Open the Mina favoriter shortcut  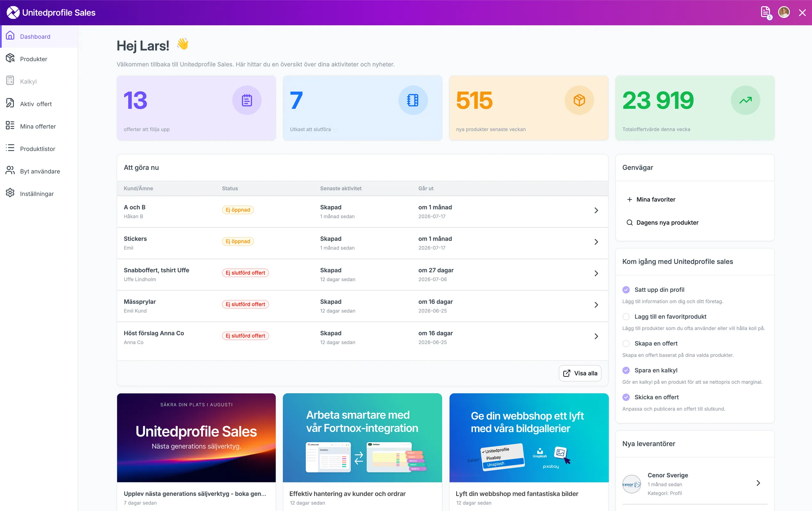click(x=651, y=199)
